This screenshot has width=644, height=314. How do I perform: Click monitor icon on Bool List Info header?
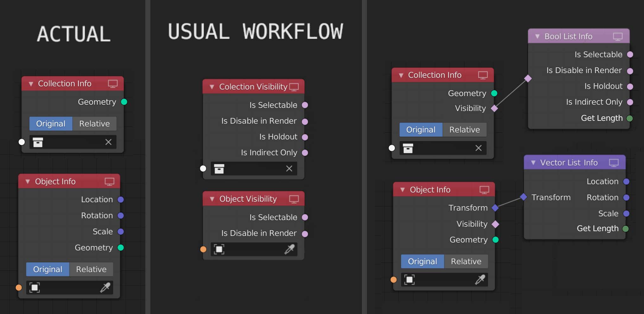point(618,37)
